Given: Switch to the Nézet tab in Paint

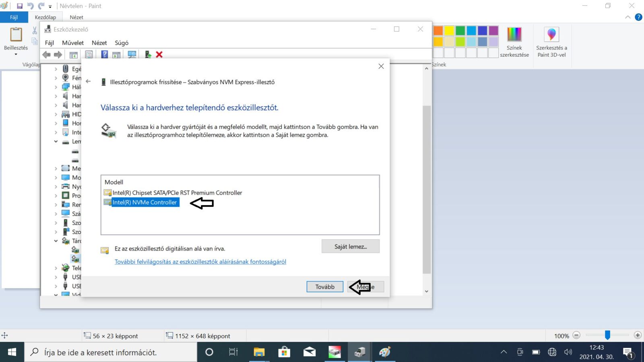Looking at the screenshot, I should pos(76,17).
